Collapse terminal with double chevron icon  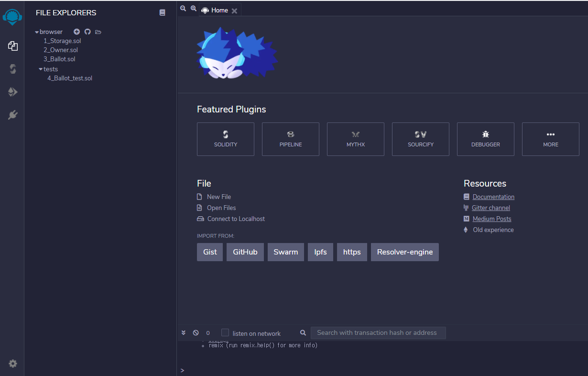184,332
